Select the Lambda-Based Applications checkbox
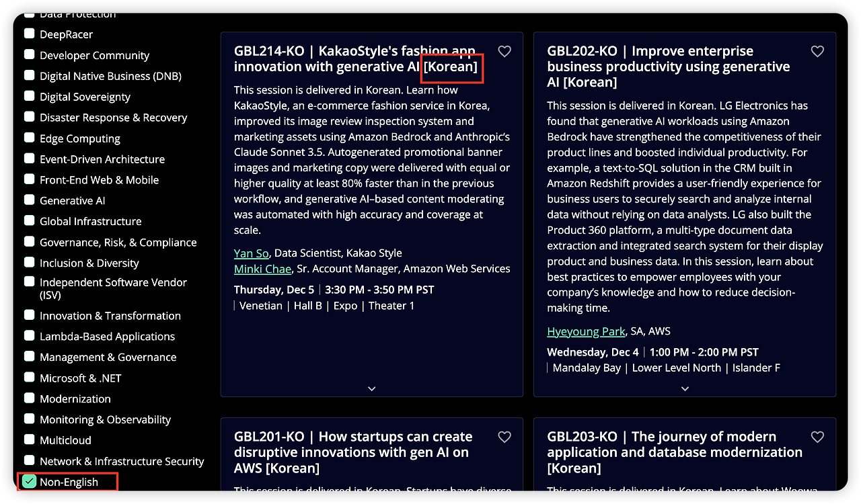The height and width of the screenshot is (504, 861). pos(30,336)
